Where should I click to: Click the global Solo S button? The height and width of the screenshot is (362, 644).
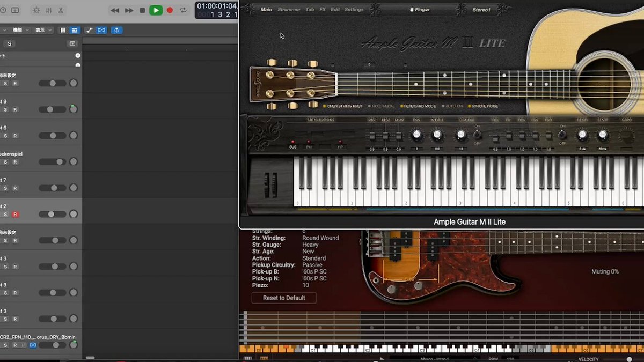coord(9,43)
